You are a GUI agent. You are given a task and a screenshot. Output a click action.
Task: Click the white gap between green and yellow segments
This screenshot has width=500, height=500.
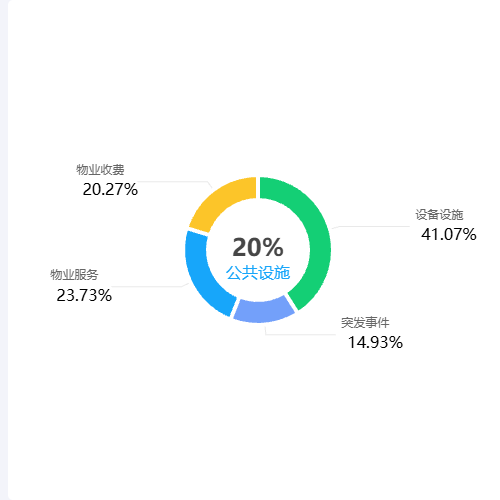point(258,188)
